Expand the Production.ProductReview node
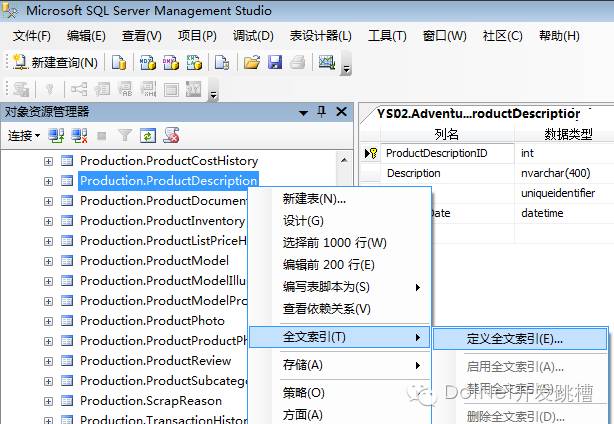Screen dimensions: 614x424 click(x=48, y=361)
